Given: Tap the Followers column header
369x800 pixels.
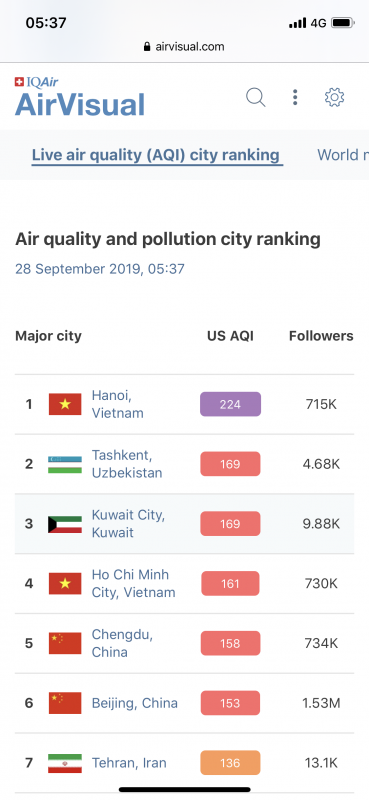Looking at the screenshot, I should (x=321, y=336).
